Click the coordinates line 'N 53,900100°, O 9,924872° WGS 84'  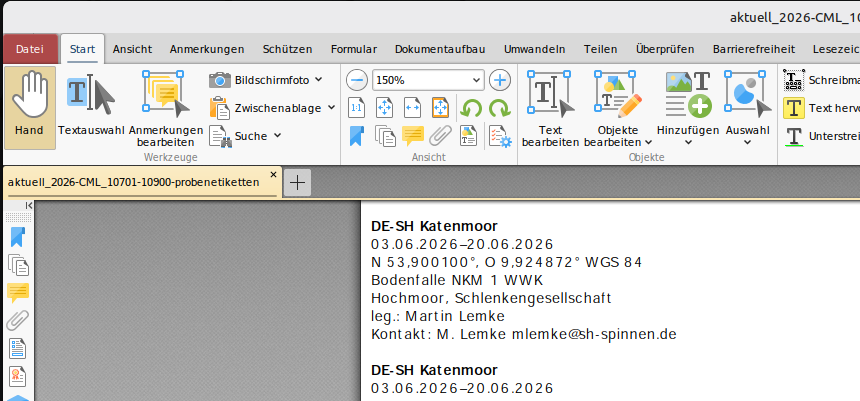pyautogui.click(x=506, y=263)
